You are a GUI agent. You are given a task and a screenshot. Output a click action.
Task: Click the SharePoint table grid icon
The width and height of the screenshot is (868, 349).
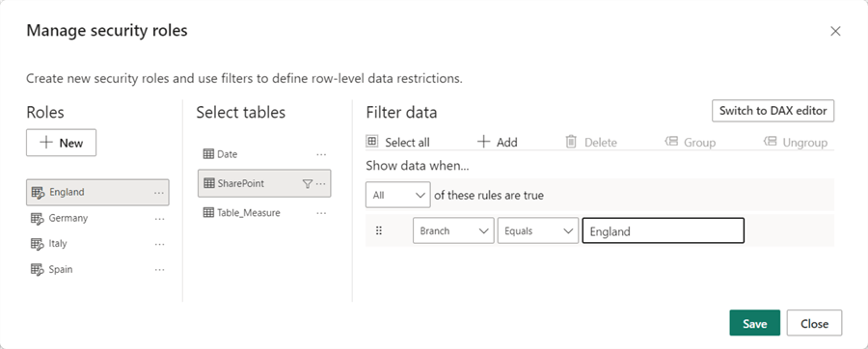(x=209, y=183)
